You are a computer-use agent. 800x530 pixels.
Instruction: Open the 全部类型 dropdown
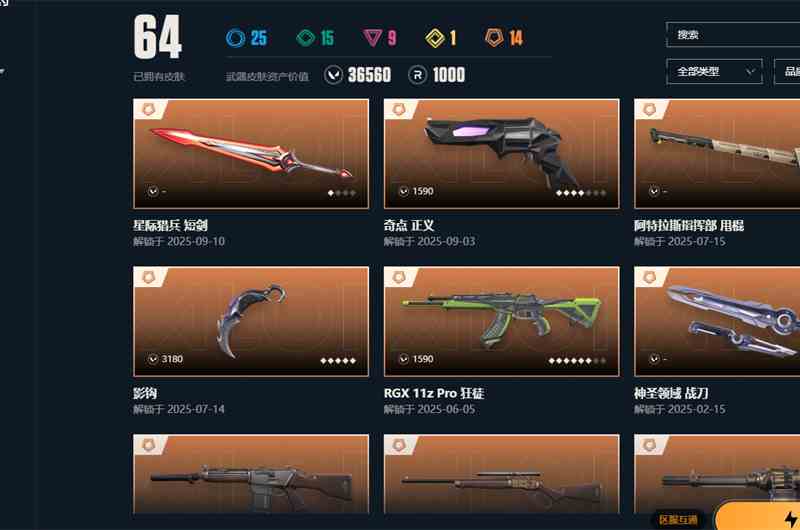[714, 71]
